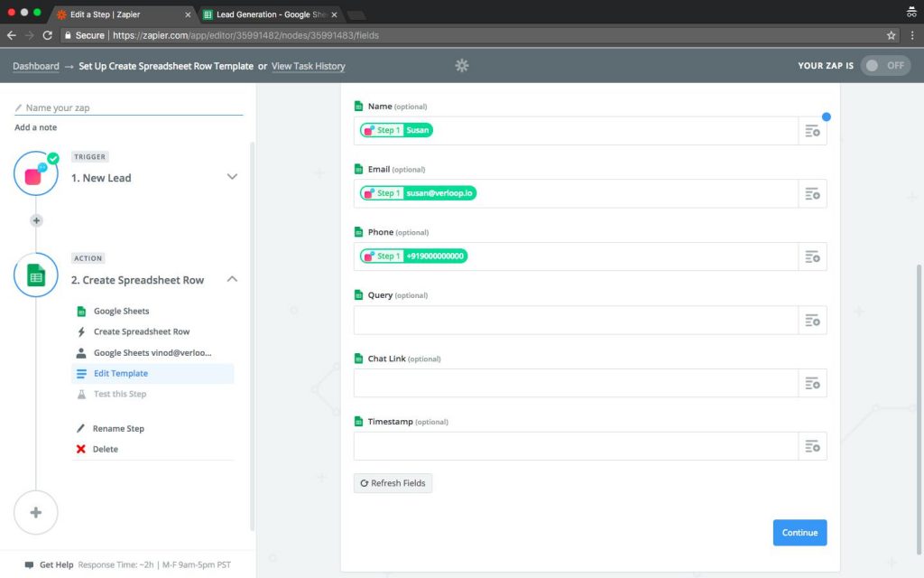Open insert-field button for Email field
Screen dimensions: 924x578
coord(812,194)
